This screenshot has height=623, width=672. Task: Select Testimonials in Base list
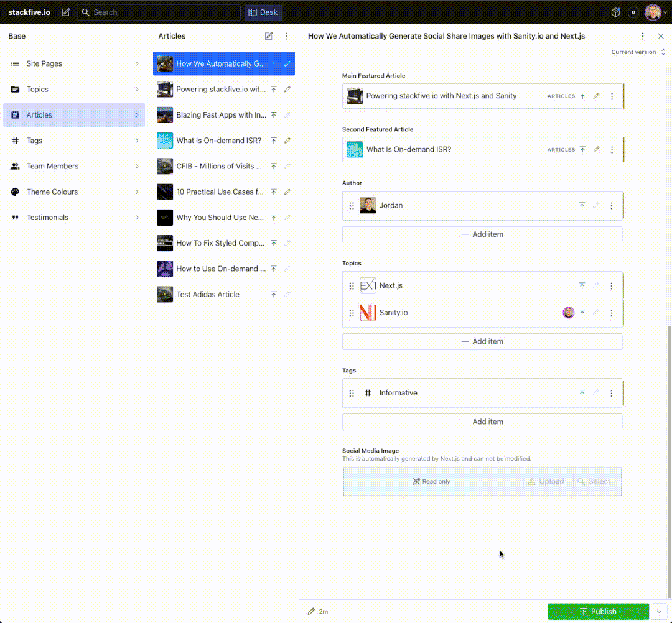74,218
